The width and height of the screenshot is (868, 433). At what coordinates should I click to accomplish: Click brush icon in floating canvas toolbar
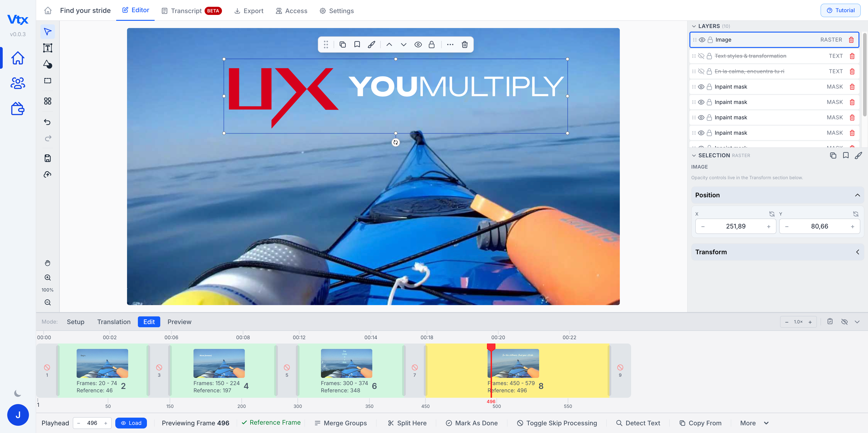(x=371, y=45)
